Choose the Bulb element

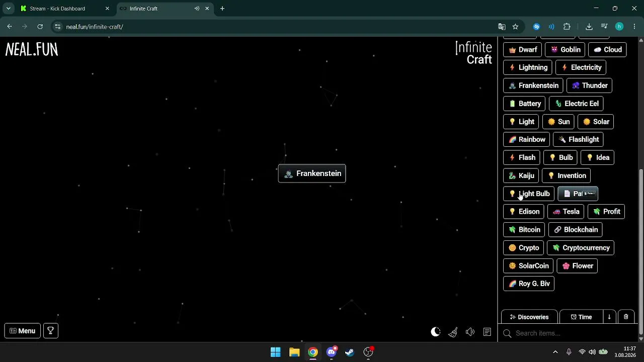coord(560,157)
